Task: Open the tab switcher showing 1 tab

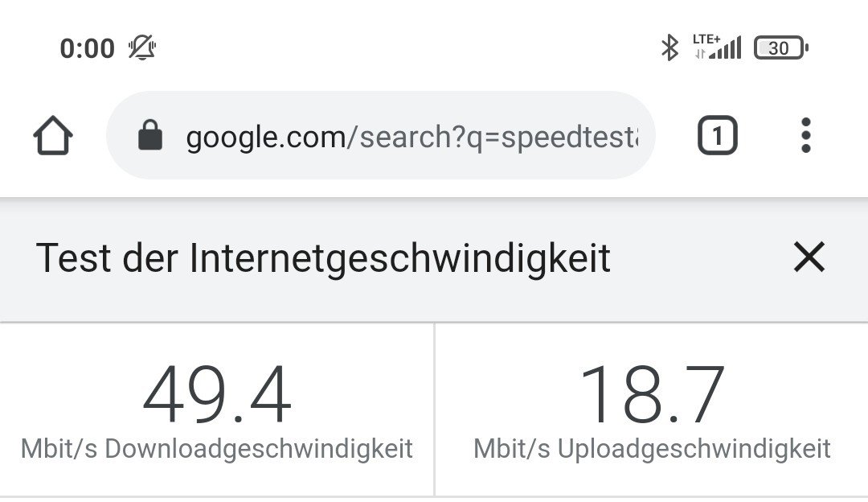Action: point(718,135)
